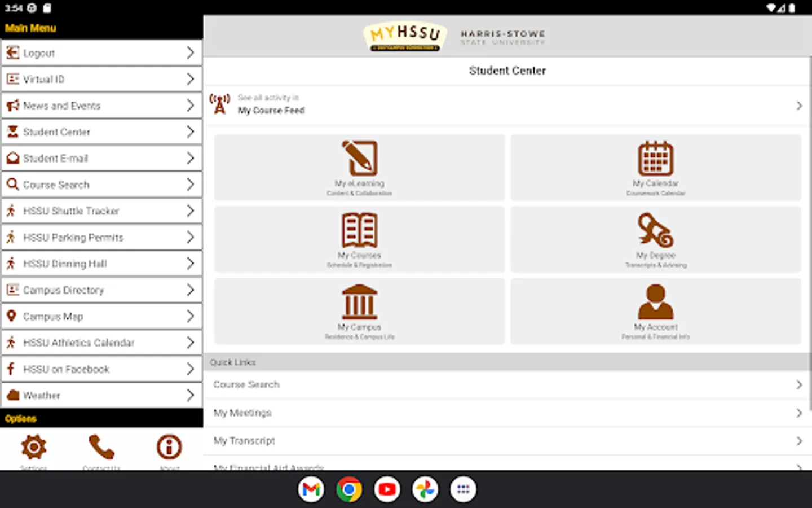Tap Harris-Stowe State University title
Viewport: 812px width, 508px height.
[x=502, y=37]
